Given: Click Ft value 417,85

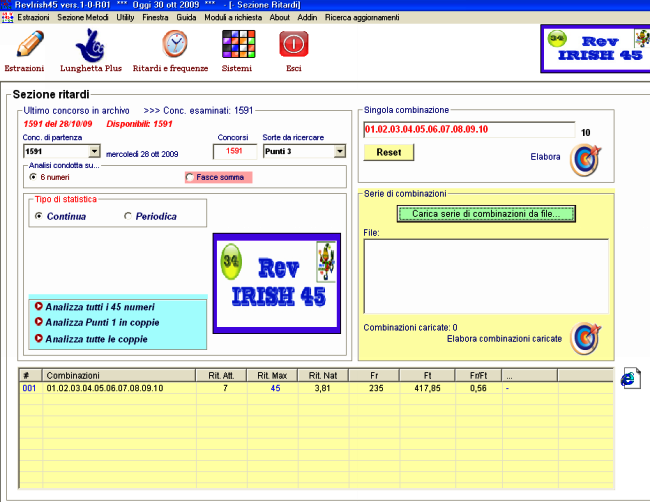Looking at the screenshot, I should click(x=427, y=388).
